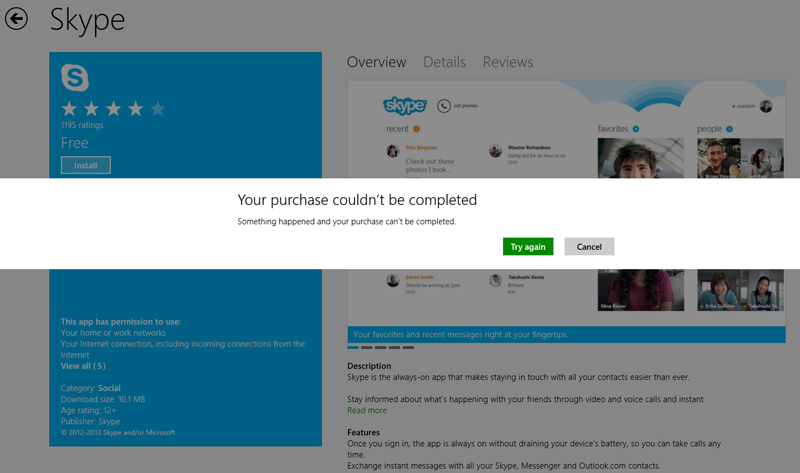This screenshot has width=800, height=473.
Task: Click the back arrow icon
Action: pos(16,19)
